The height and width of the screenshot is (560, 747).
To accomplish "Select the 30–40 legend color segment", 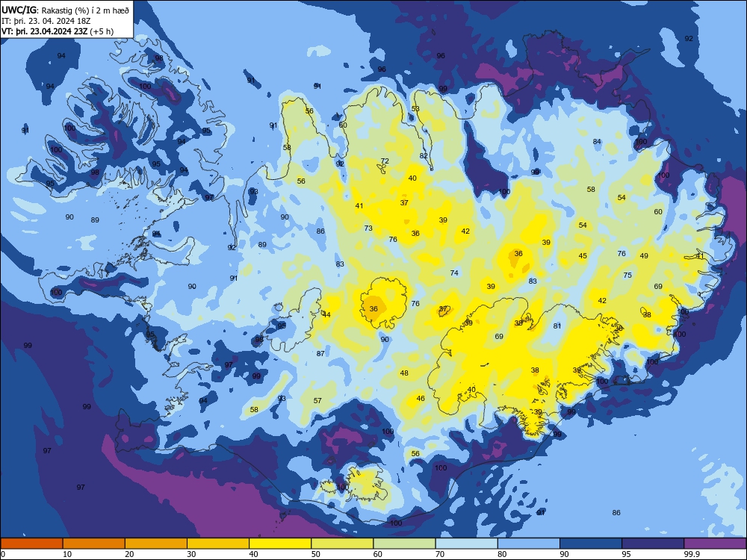I will pyautogui.click(x=218, y=544).
